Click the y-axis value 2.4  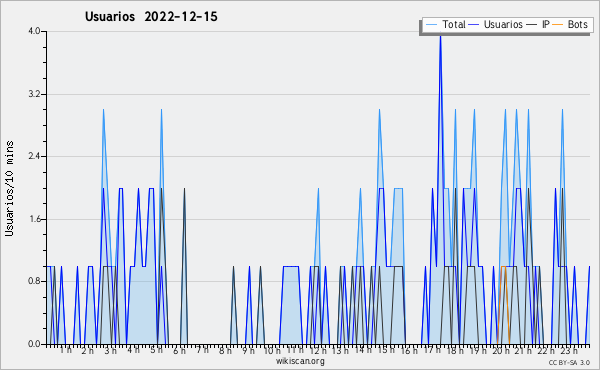coord(34,156)
